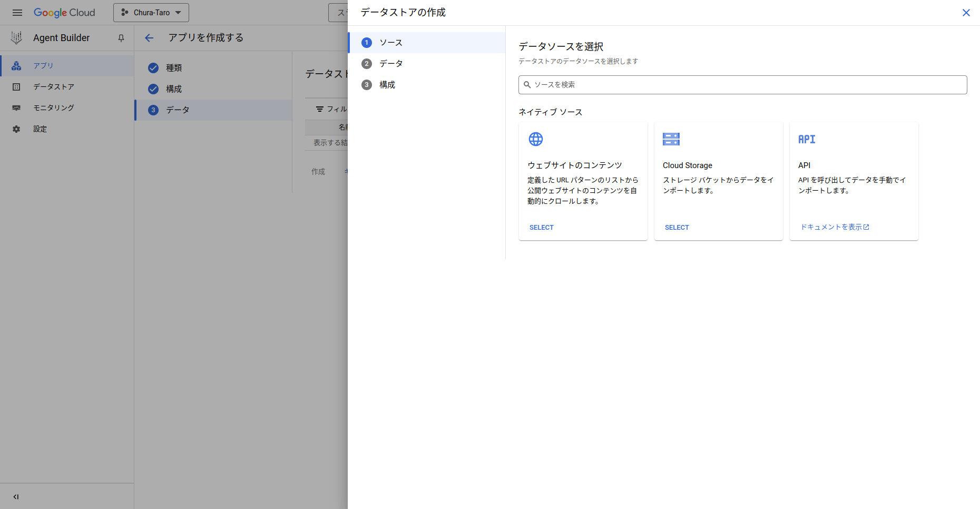Open the アプリ sidebar item
The width and height of the screenshot is (980, 509).
67,66
